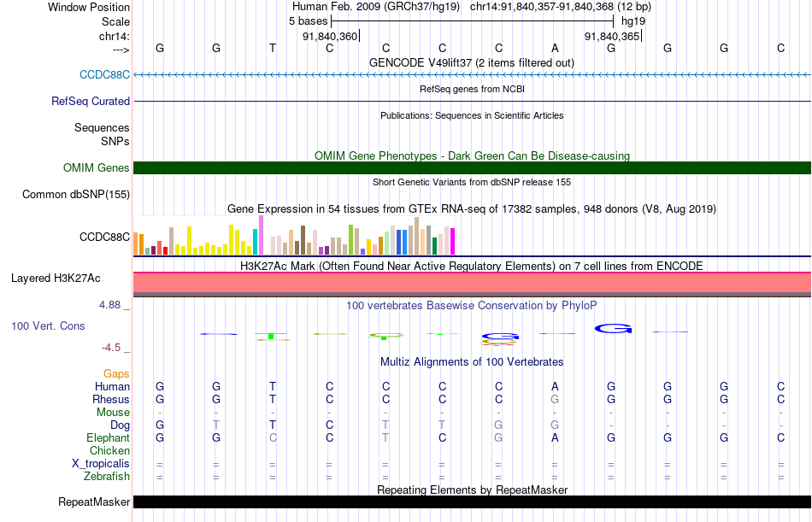Image resolution: width=812 pixels, height=522 pixels.
Task: Click the Human species label
Action: click(x=112, y=387)
